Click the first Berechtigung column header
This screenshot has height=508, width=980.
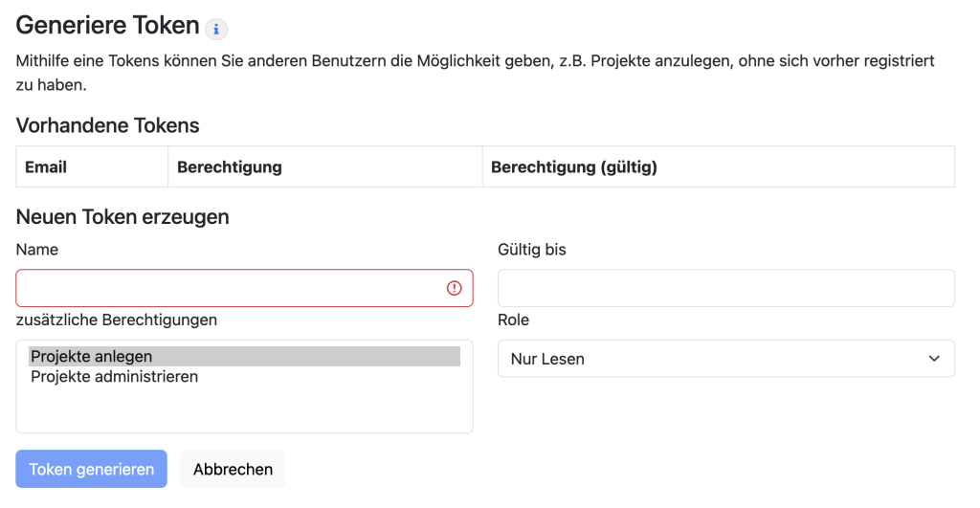230,167
